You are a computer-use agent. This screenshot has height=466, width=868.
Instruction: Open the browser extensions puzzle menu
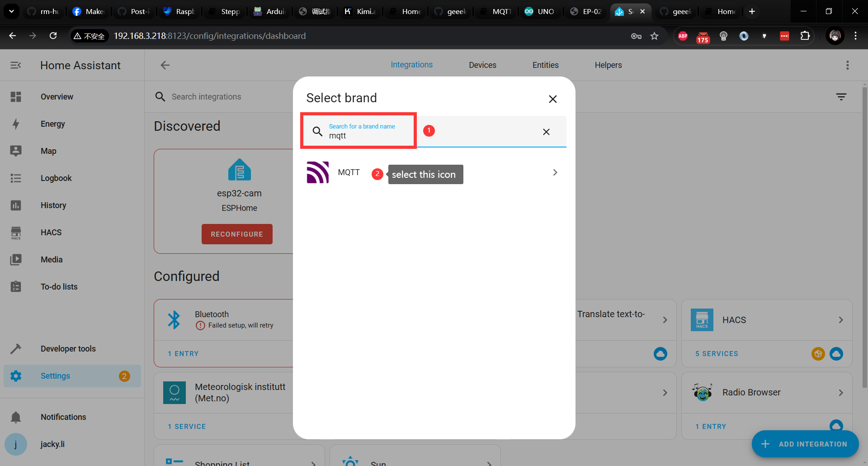[x=805, y=36]
